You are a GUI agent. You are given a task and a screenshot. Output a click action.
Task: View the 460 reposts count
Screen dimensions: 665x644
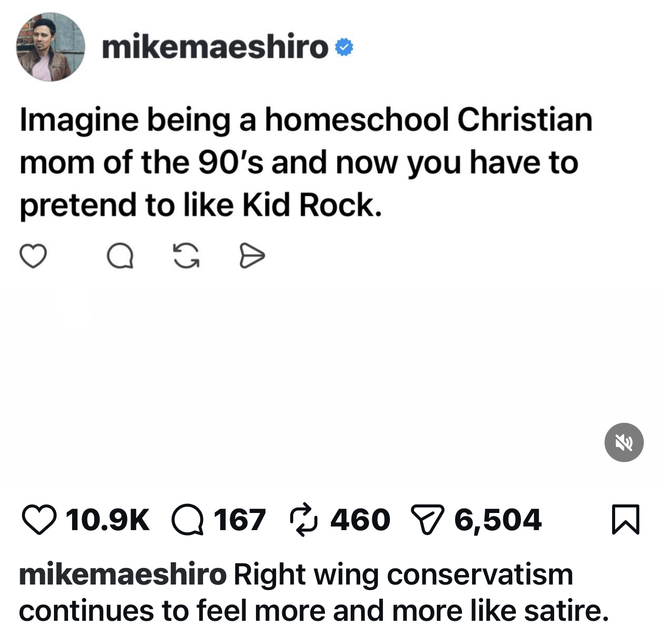tap(360, 520)
